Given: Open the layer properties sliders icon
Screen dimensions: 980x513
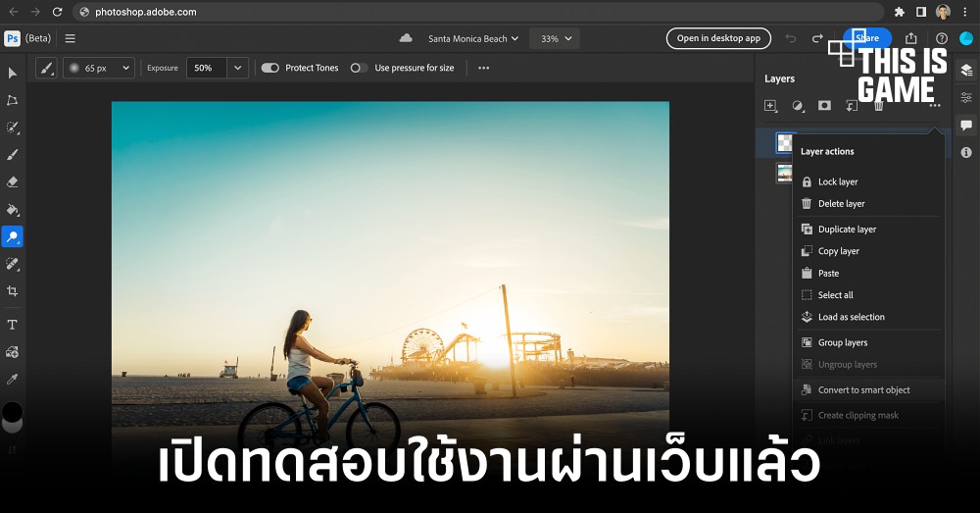Looking at the screenshot, I should (x=966, y=97).
